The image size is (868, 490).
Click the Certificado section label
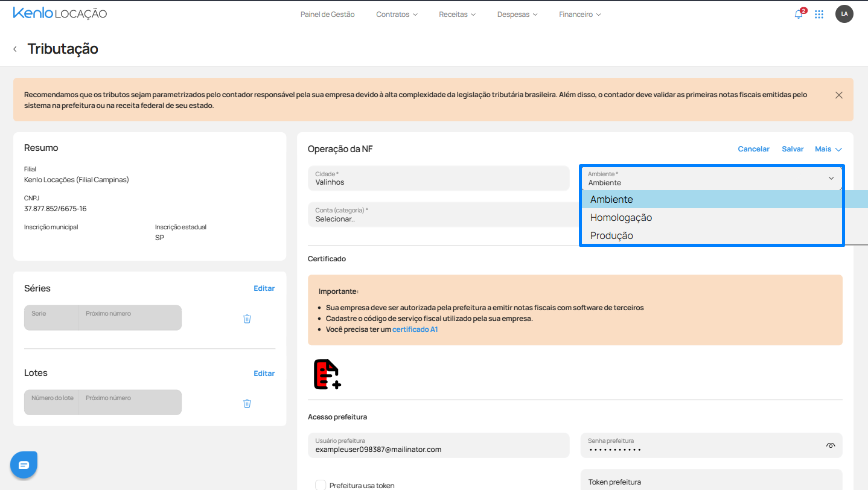pos(327,259)
